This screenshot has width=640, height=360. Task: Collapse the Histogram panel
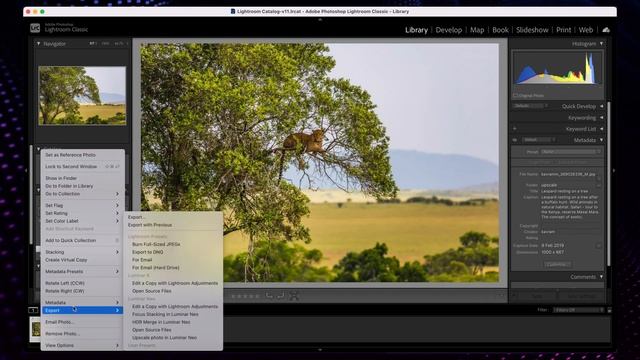tap(601, 43)
